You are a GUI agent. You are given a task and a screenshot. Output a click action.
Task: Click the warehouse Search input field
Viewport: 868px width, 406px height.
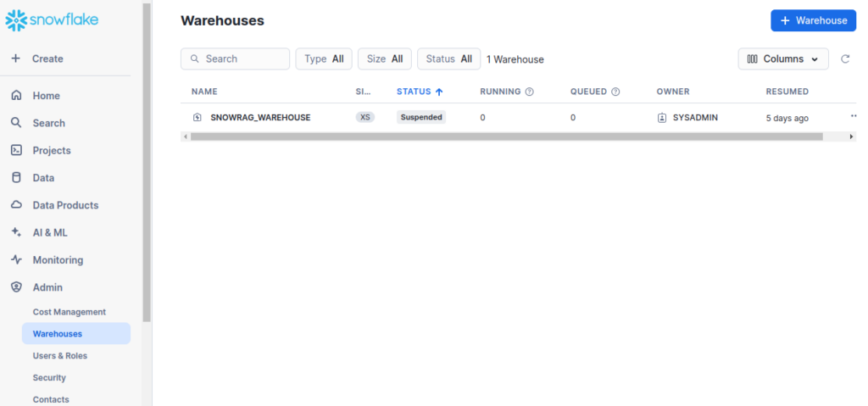coord(236,58)
